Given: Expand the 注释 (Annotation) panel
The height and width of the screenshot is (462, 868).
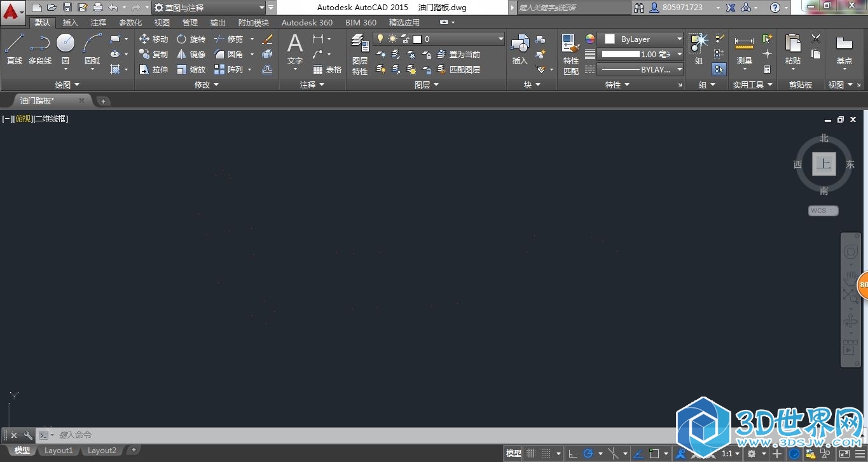Looking at the screenshot, I should coord(312,85).
